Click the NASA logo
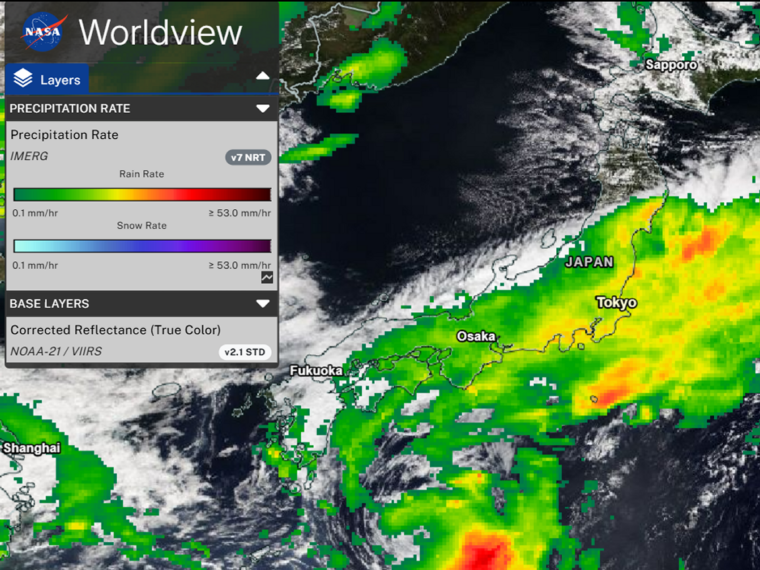 [x=44, y=32]
